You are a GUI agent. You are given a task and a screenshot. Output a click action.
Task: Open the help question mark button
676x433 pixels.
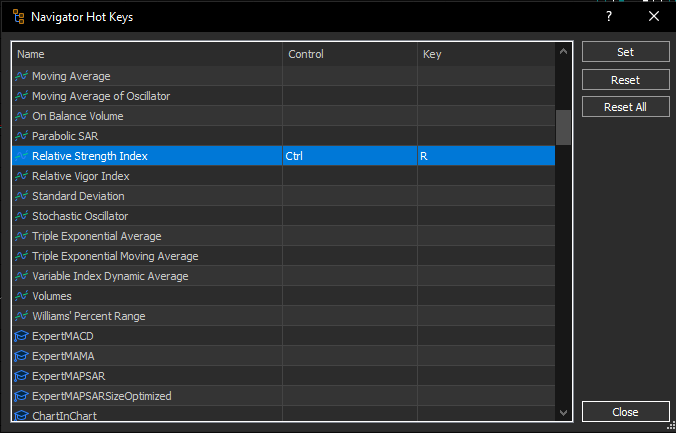pyautogui.click(x=608, y=16)
